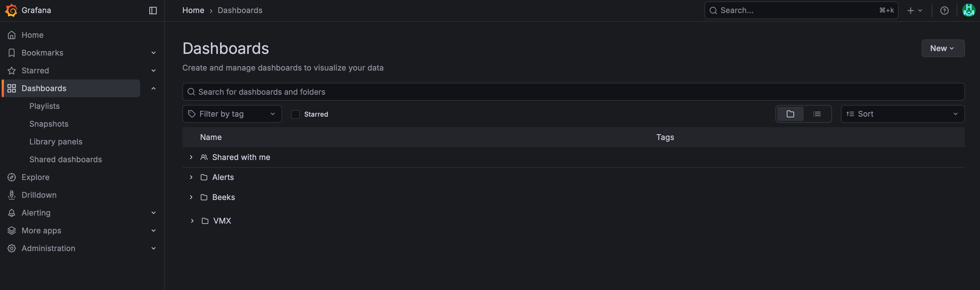Expand the Shared with me row

tap(191, 157)
